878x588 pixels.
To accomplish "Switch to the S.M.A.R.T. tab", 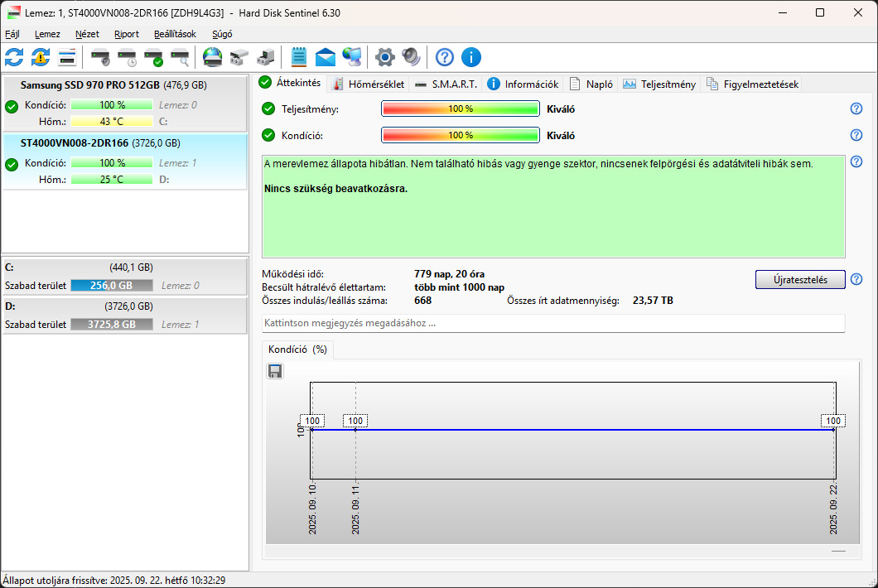I will tap(446, 84).
